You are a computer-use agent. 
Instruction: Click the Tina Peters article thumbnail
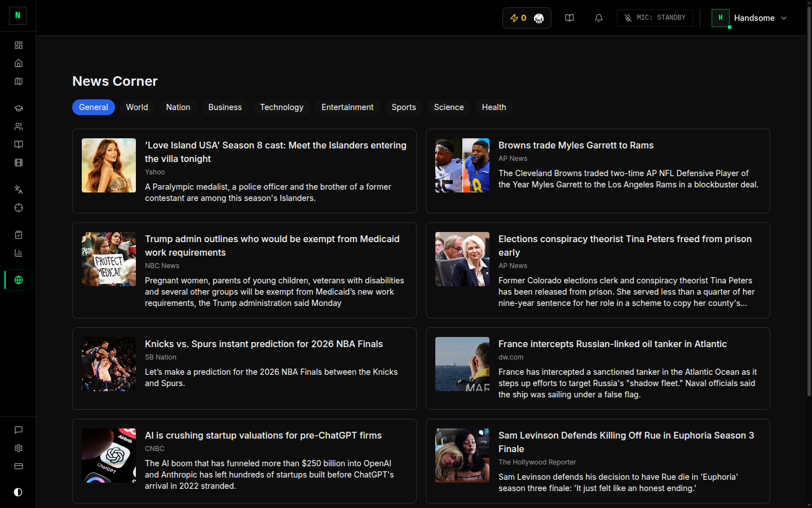tap(462, 259)
